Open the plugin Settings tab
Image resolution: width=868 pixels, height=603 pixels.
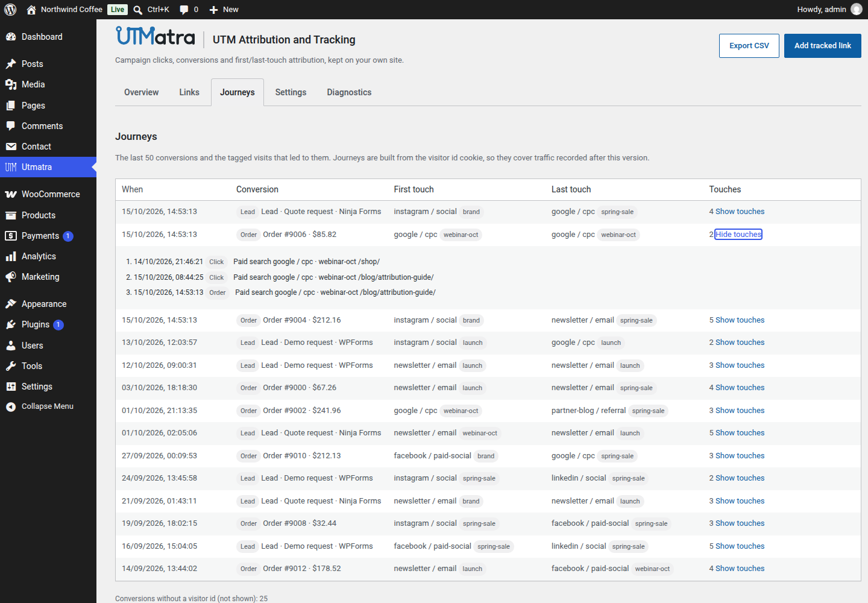291,92
